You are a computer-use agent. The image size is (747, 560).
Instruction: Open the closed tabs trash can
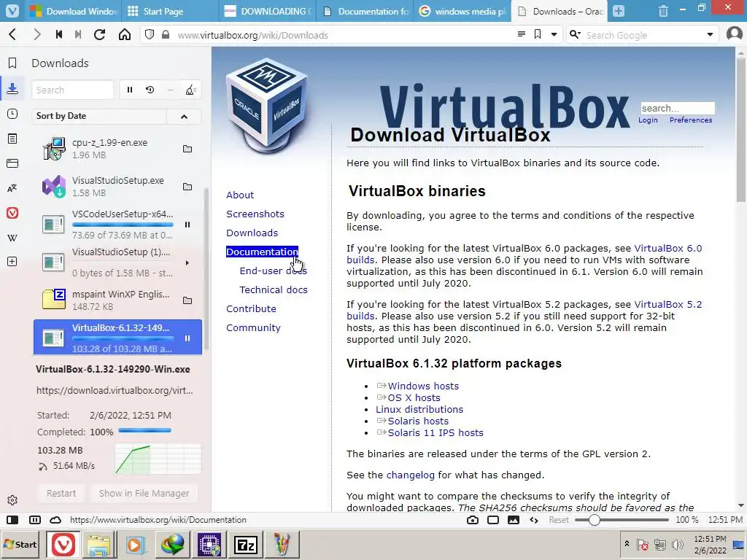(x=663, y=11)
